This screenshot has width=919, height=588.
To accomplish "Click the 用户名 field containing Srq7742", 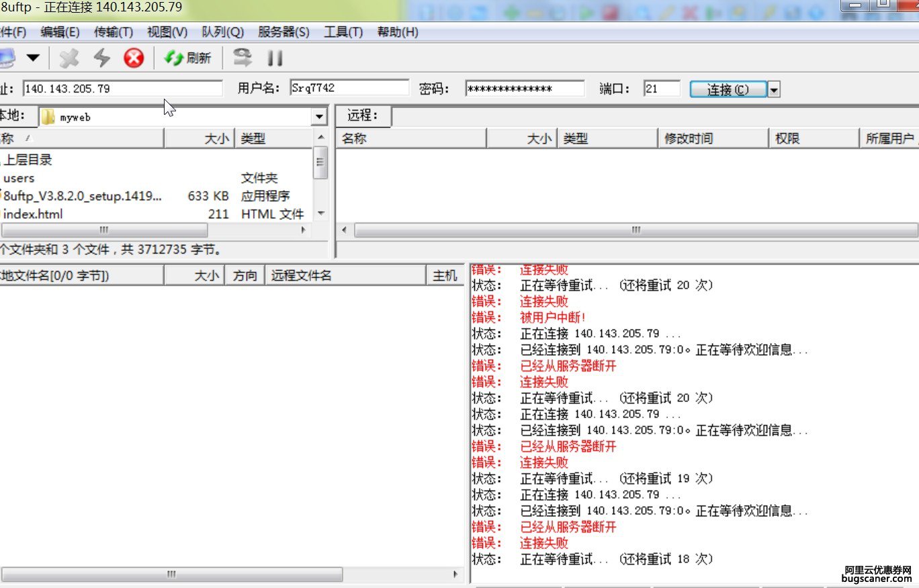I will (349, 88).
